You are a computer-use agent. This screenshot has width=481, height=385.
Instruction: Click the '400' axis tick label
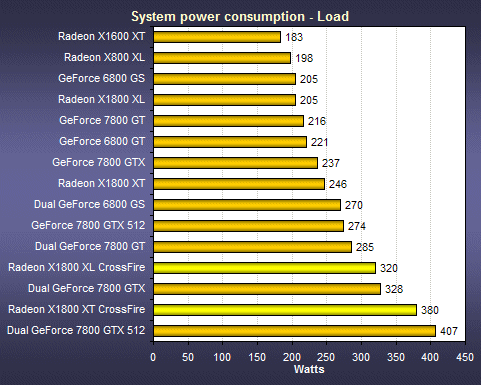coord(430,357)
